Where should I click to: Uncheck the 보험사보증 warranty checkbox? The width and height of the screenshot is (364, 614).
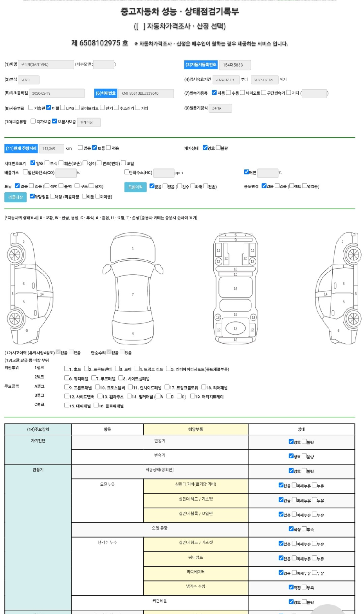54,121
